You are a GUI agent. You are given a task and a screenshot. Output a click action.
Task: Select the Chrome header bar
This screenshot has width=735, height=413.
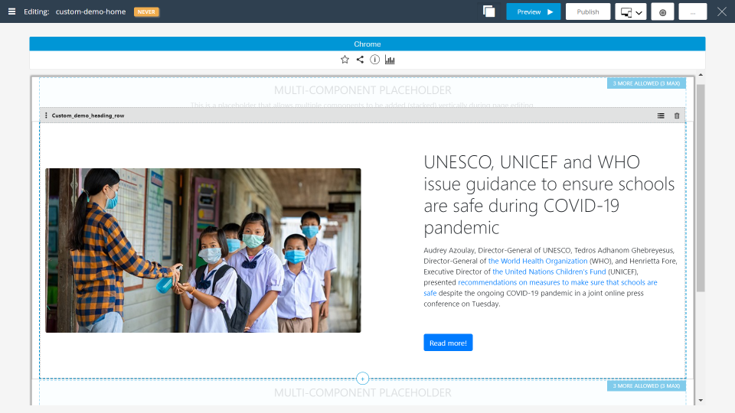click(367, 44)
